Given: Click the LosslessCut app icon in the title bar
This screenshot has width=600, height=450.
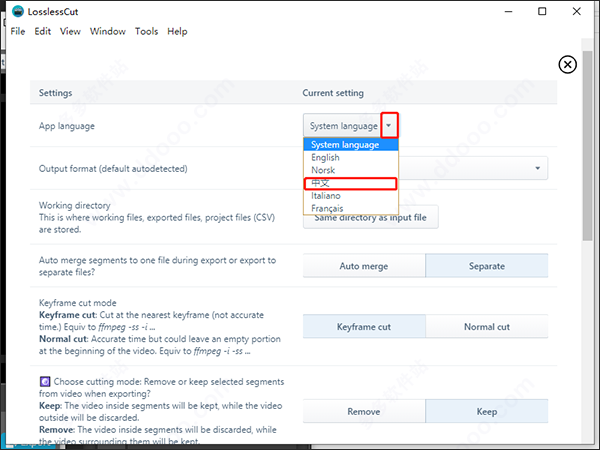Looking at the screenshot, I should (x=18, y=11).
